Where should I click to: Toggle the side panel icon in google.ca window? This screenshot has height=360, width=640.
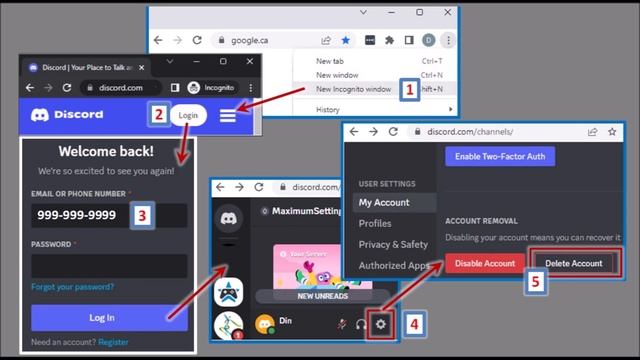tap(409, 40)
